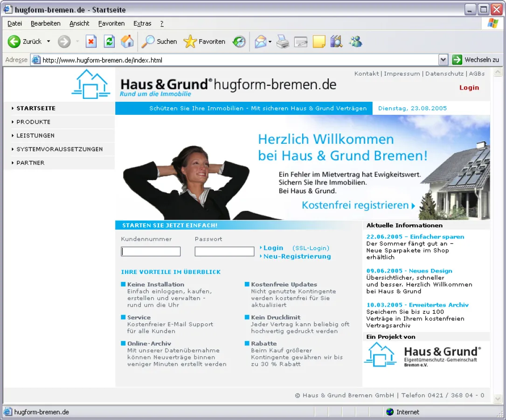Go to the browser home page (house icon)
Image resolution: width=506 pixels, height=420 pixels.
[127, 41]
